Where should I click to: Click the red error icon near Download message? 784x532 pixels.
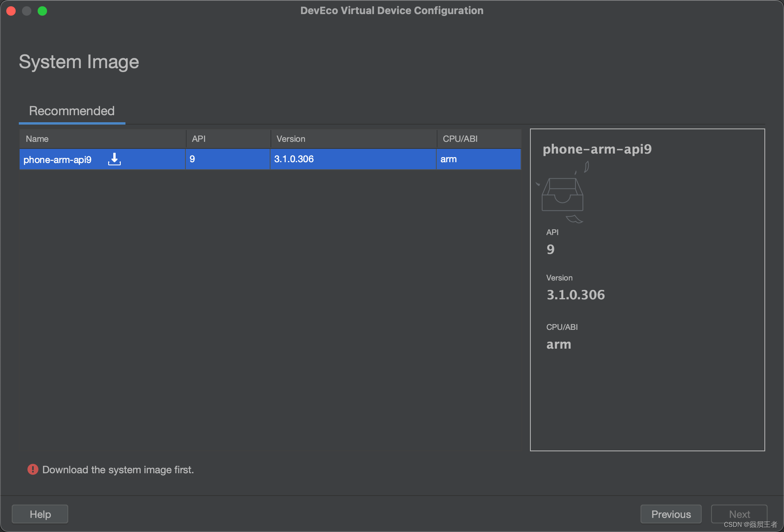tap(33, 469)
